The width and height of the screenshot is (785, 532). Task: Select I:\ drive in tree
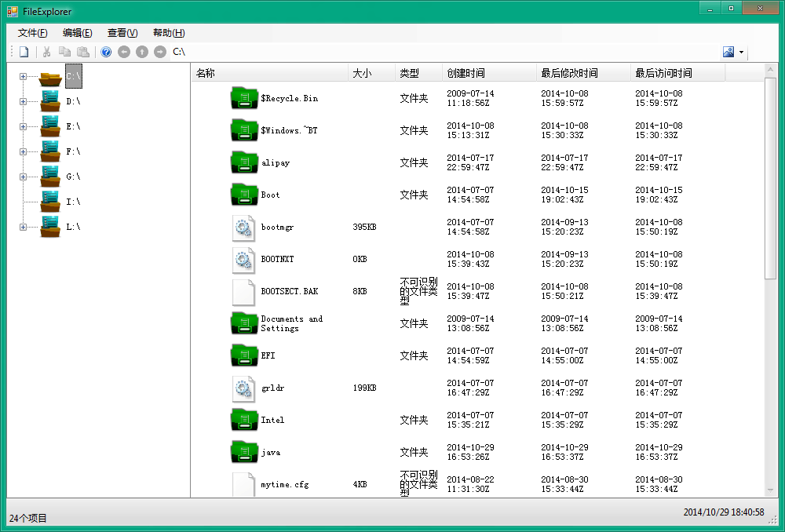click(73, 202)
